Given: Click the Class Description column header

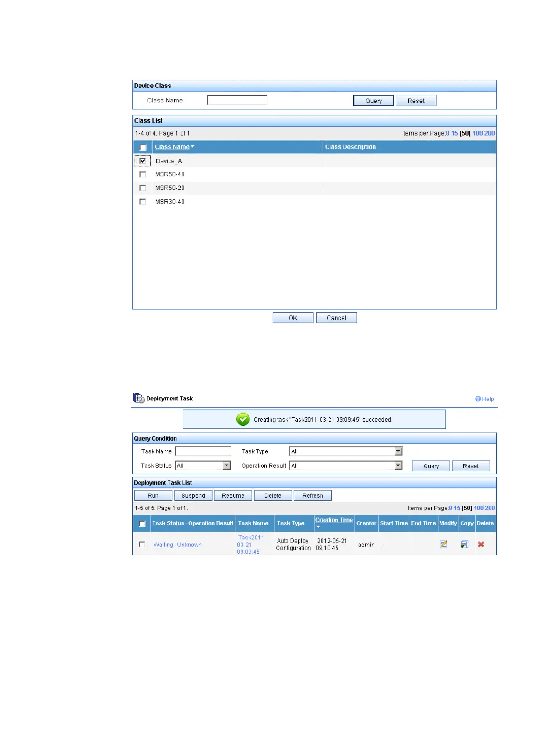Looking at the screenshot, I should click(351, 147).
